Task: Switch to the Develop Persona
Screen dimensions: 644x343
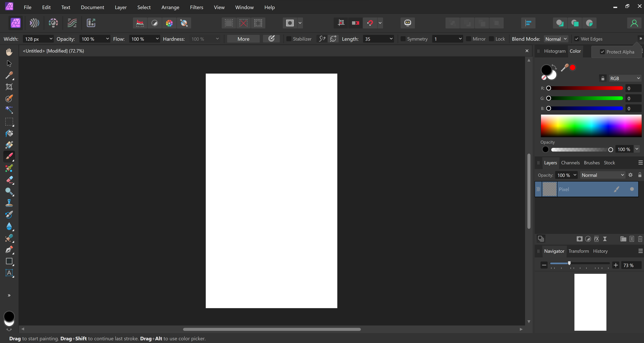Action: [x=53, y=23]
